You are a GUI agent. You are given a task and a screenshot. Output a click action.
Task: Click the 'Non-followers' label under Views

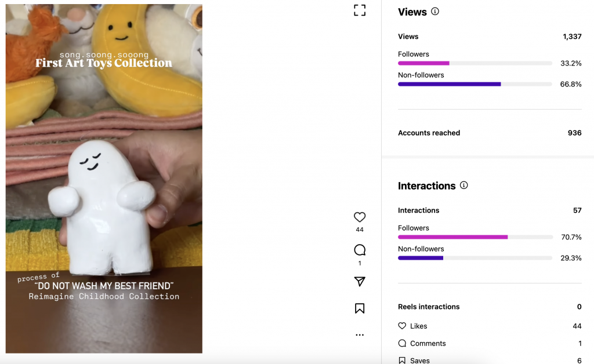(421, 75)
